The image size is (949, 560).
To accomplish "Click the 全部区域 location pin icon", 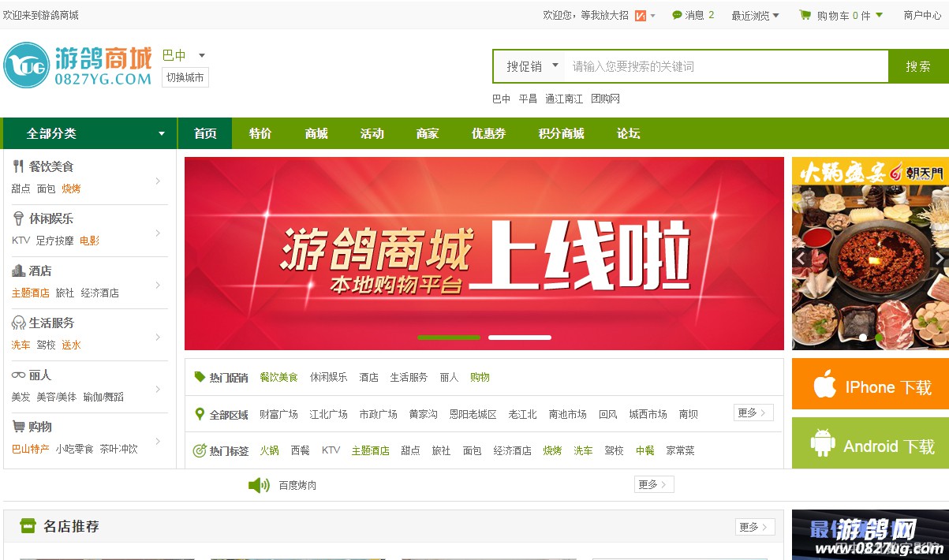I will [x=200, y=414].
